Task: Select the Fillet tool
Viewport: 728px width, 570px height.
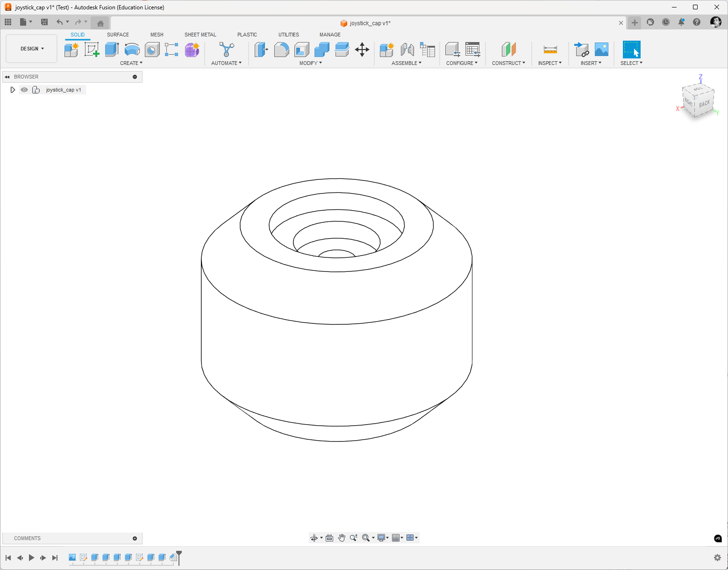Action: tap(281, 50)
